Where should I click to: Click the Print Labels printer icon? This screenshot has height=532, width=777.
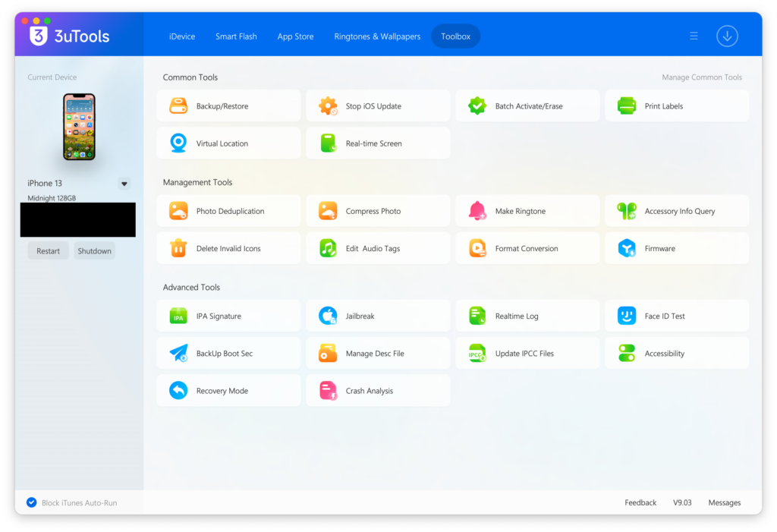627,106
